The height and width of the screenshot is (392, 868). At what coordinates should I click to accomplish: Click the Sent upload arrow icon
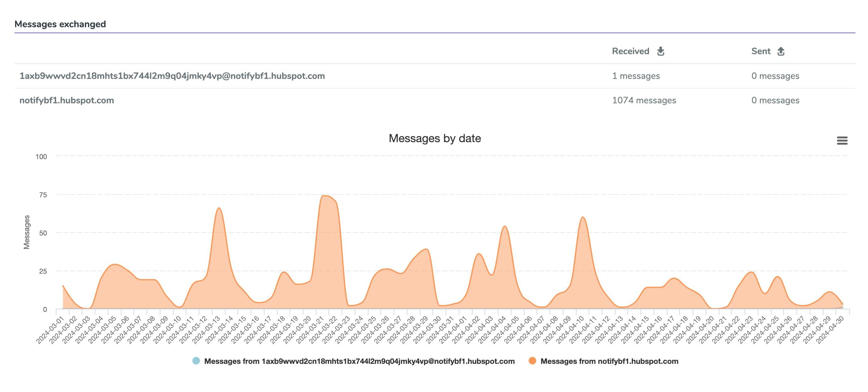[781, 51]
